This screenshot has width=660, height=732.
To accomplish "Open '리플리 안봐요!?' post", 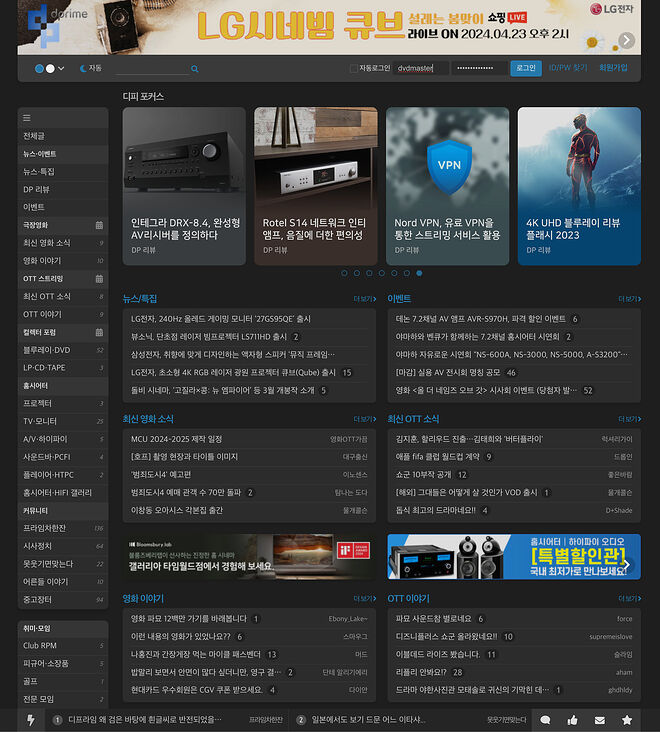I will pos(421,672).
